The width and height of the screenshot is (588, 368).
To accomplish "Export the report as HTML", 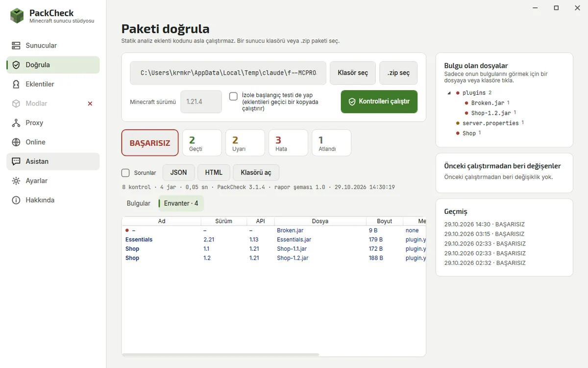I will pyautogui.click(x=214, y=173).
